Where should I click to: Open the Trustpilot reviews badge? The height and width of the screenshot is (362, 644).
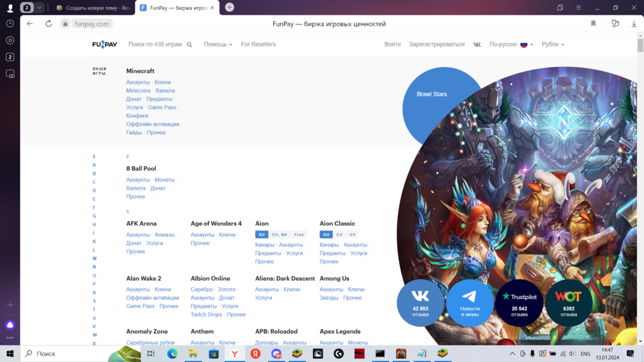(x=519, y=303)
